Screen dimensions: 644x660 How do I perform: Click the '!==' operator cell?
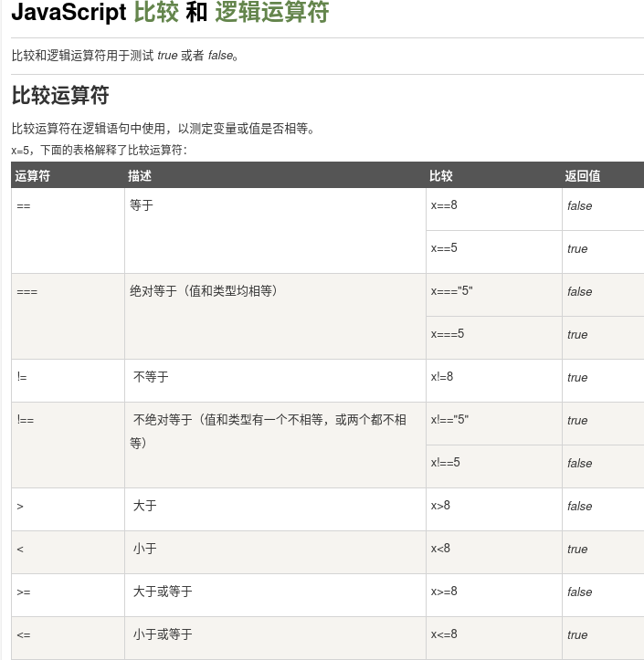68,445
